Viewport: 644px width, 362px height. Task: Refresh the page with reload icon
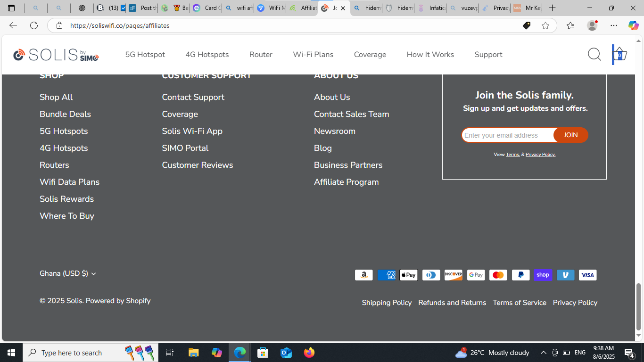pos(34,25)
